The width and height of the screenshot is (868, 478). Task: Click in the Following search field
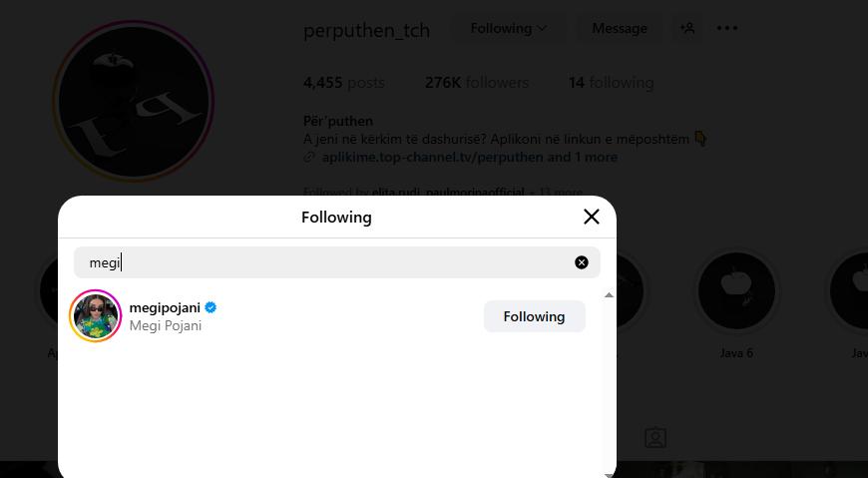(x=329, y=262)
